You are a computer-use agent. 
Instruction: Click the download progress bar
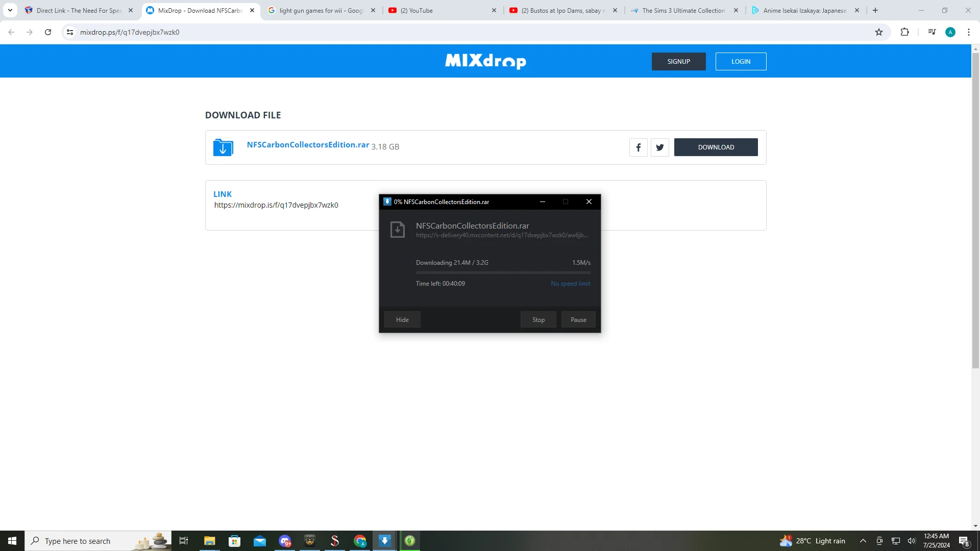(503, 273)
